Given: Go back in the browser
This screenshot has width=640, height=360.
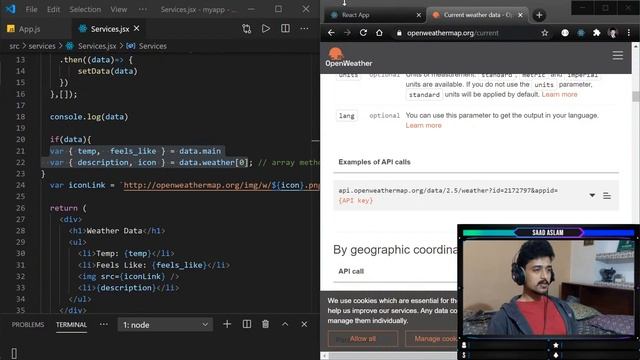Looking at the screenshot, I should coord(331,33).
